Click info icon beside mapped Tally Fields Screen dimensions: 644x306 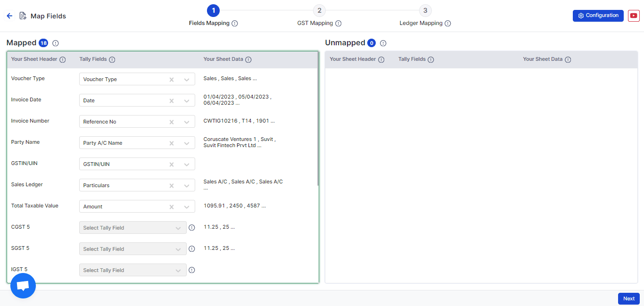(112, 60)
